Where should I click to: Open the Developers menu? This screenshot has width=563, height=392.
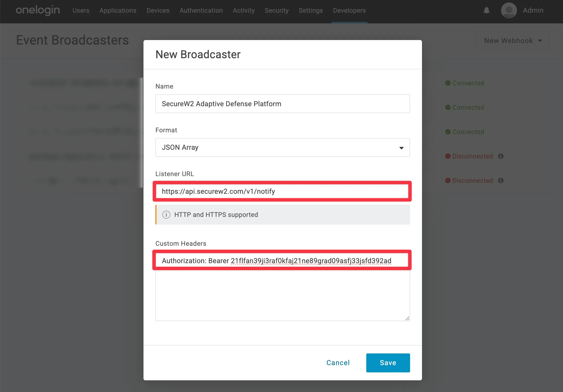[349, 10]
